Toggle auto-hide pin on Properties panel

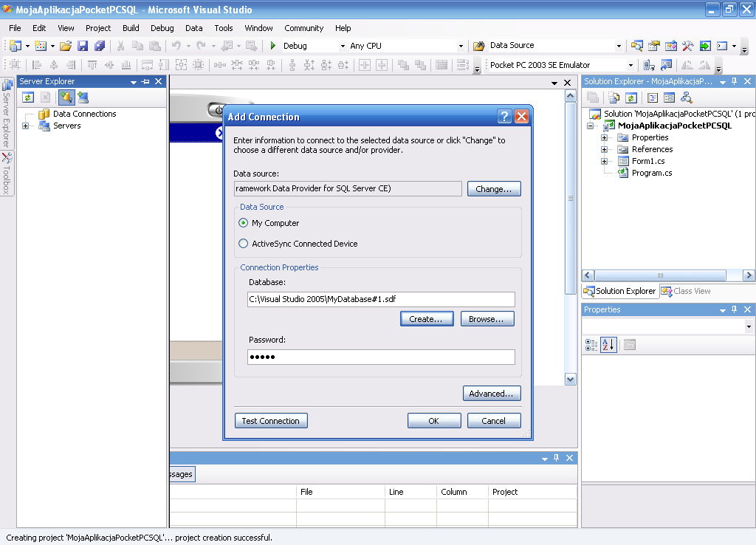[735, 309]
